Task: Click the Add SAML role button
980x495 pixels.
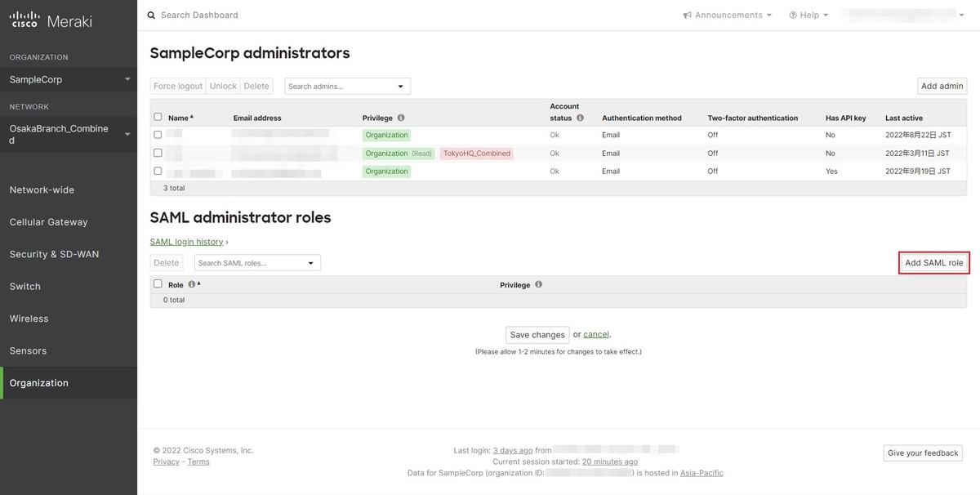Action: tap(934, 263)
